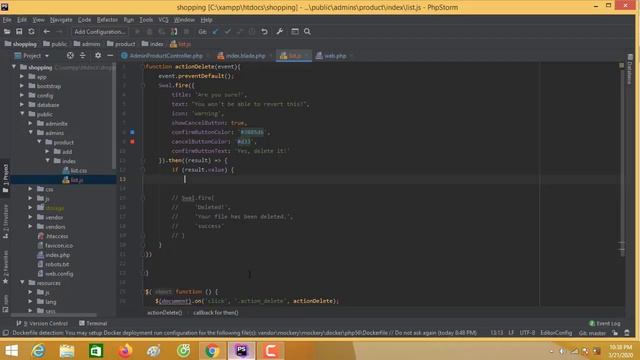Open the Add Configuration dropdown
This screenshot has height=360, width=640.
[100, 31]
